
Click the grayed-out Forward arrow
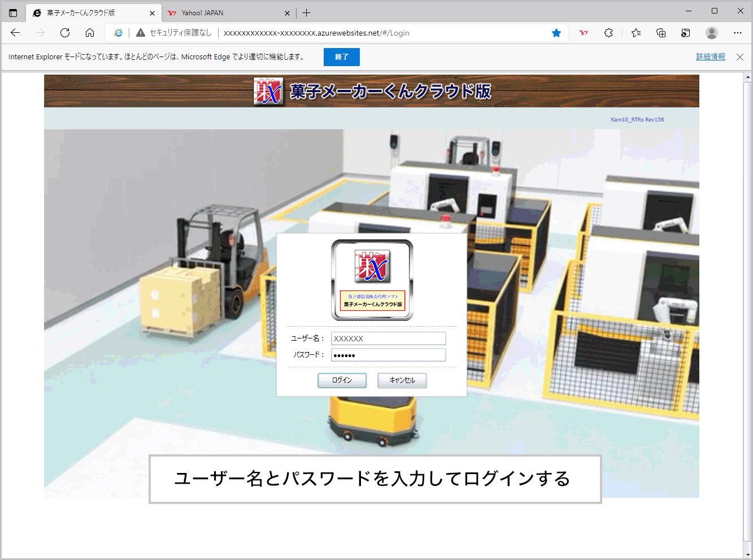40,33
